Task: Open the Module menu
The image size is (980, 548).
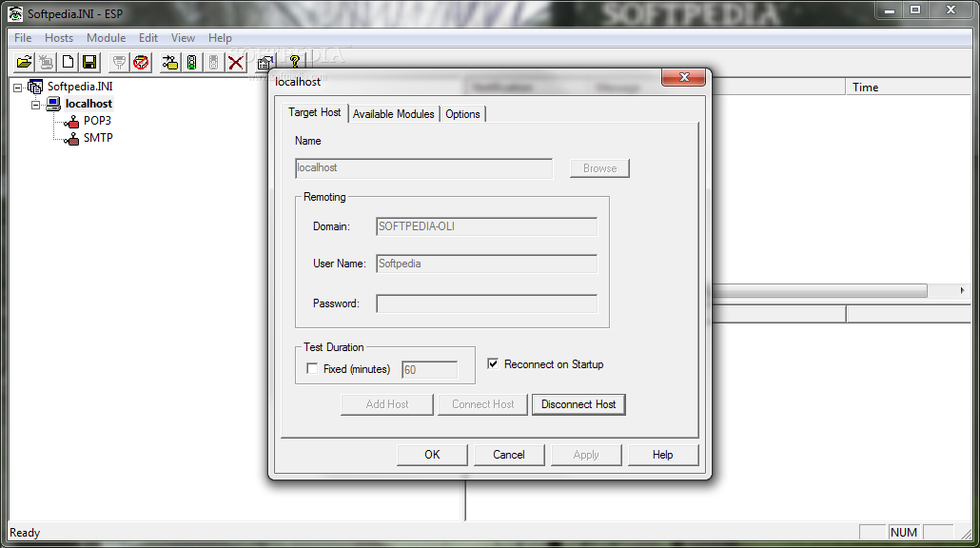Action: [107, 38]
